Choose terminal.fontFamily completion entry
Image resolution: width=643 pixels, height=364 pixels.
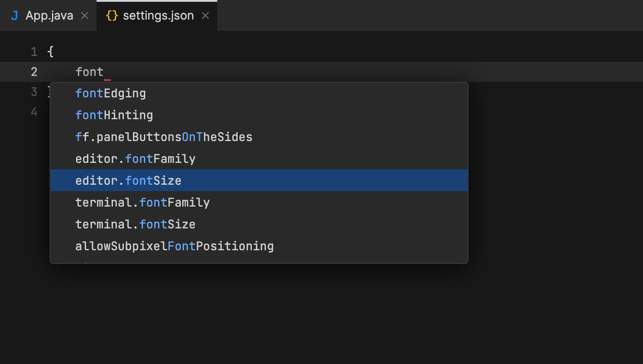[x=142, y=202]
